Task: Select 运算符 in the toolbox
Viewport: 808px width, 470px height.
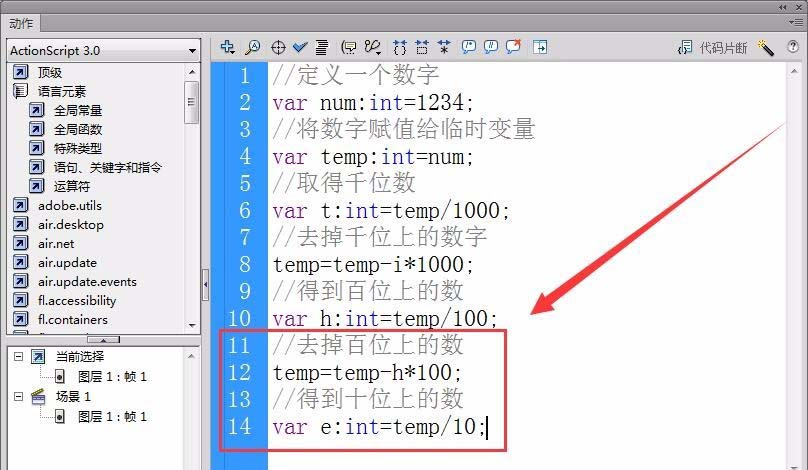Action: (72, 186)
